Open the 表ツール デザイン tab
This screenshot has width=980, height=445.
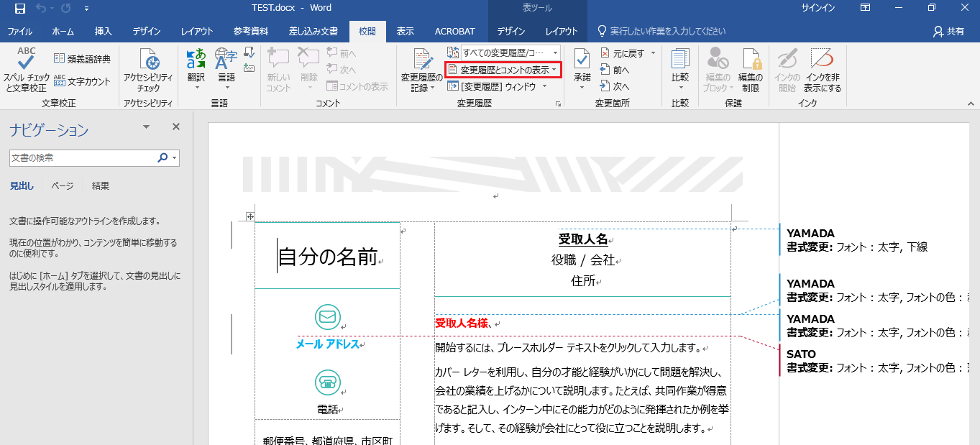(510, 31)
